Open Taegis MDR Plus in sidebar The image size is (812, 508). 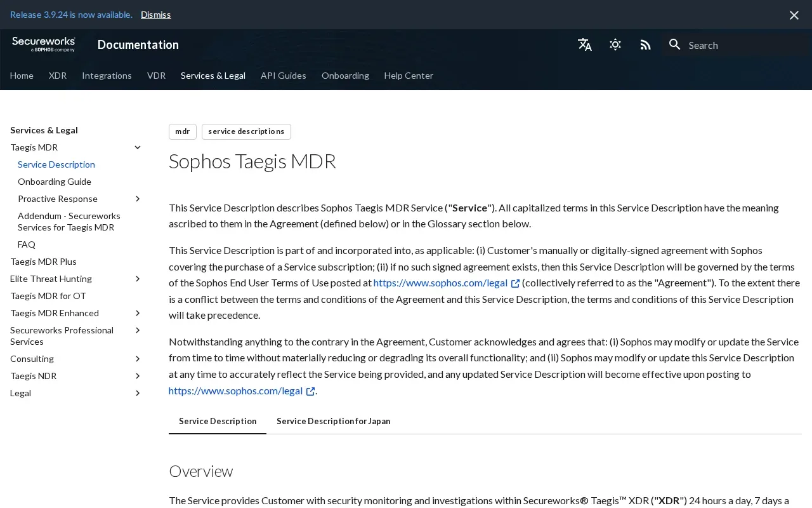click(43, 262)
